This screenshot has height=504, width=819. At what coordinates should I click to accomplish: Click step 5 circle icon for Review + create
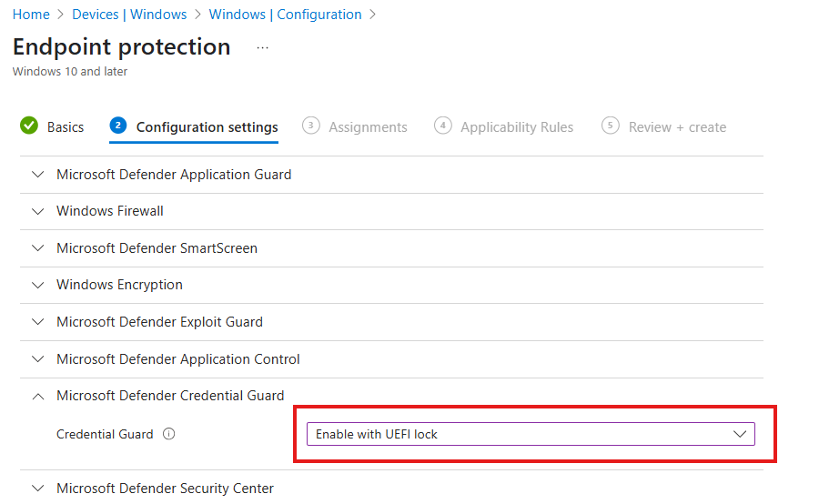point(610,126)
